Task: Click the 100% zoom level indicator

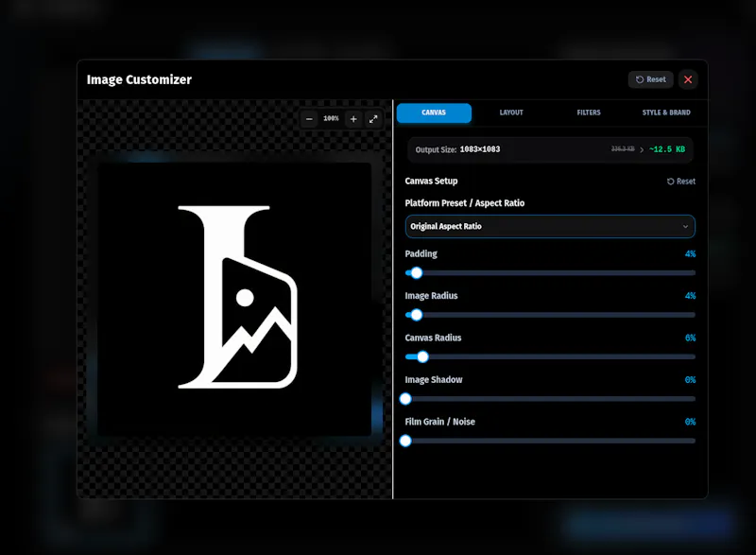Action: coord(332,118)
